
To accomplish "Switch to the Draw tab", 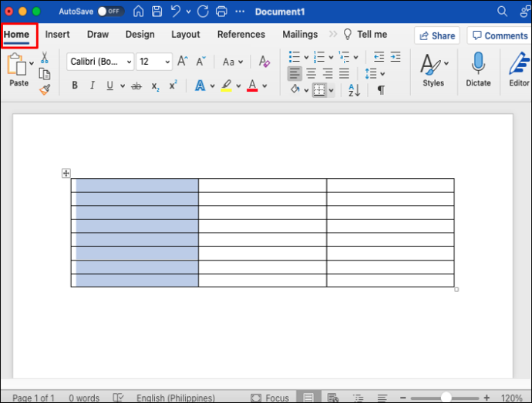I will [x=98, y=35].
